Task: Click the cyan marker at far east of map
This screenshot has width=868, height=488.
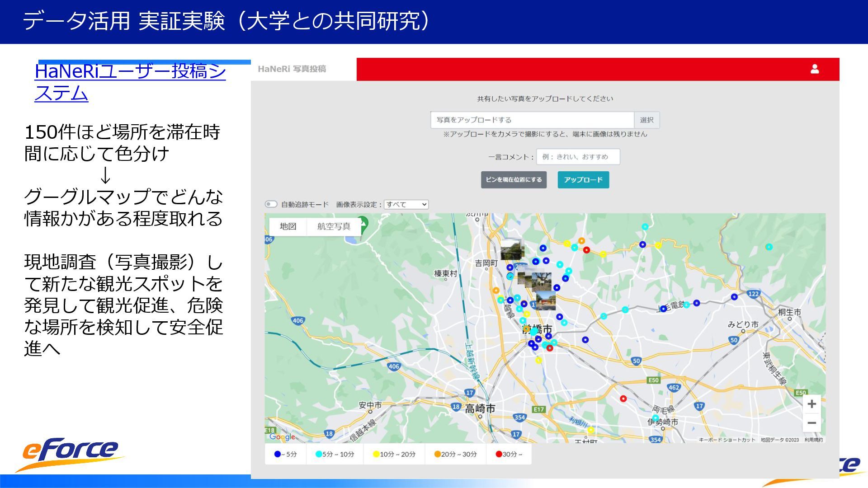Action: pyautogui.click(x=769, y=247)
